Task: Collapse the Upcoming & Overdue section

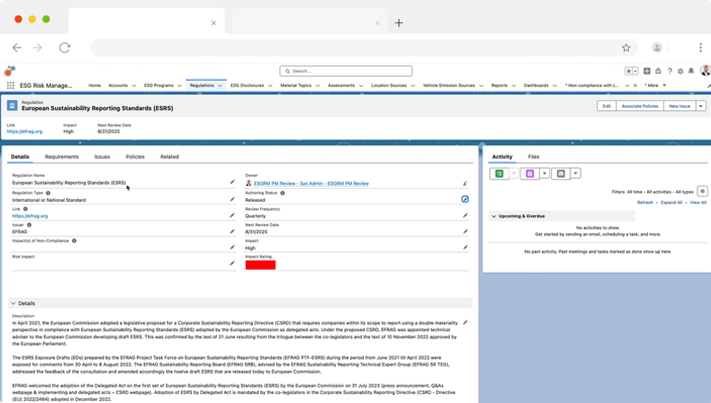Action: coord(493,215)
